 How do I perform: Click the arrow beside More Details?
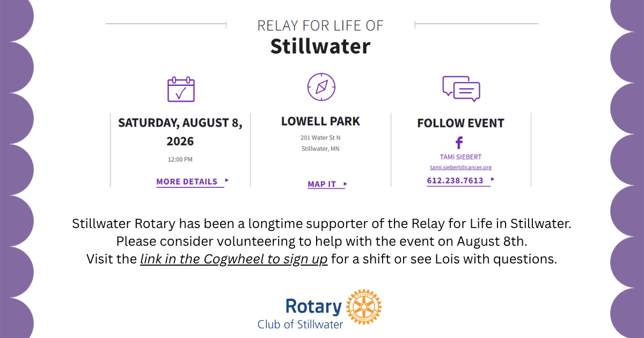coord(227,181)
